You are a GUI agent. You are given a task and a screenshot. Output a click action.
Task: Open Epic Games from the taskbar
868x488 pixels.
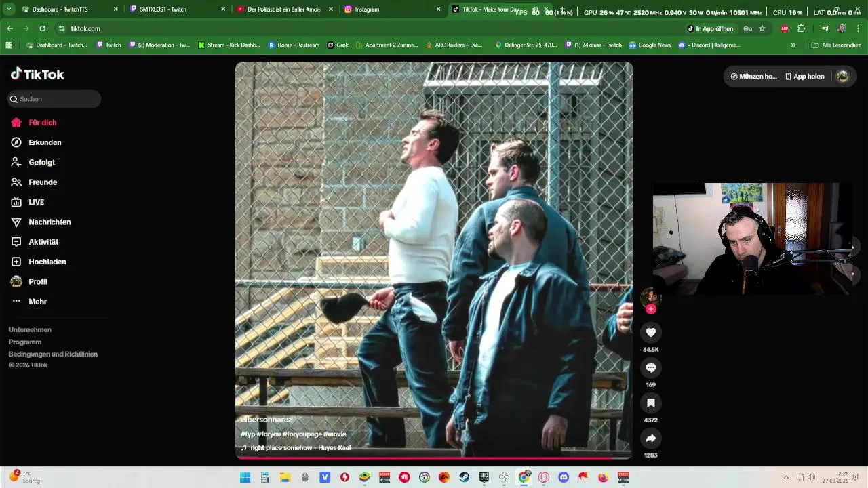(x=484, y=477)
